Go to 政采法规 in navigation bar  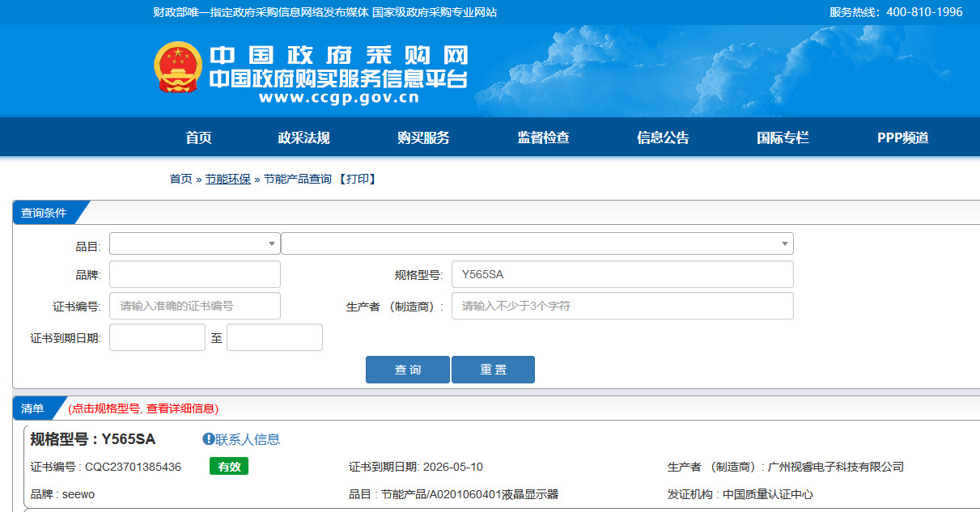(x=303, y=138)
